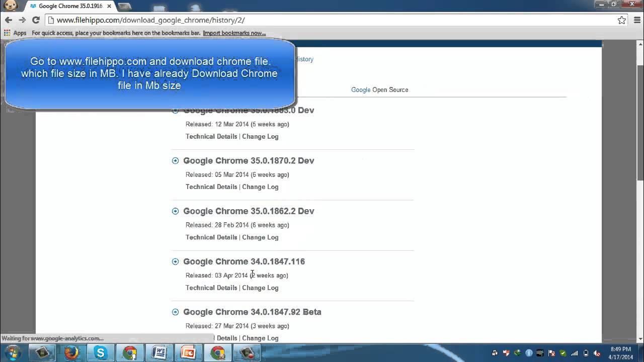Open the screen recorder taskbar icon with red dot
This screenshot has height=362, width=644.
[x=247, y=353]
